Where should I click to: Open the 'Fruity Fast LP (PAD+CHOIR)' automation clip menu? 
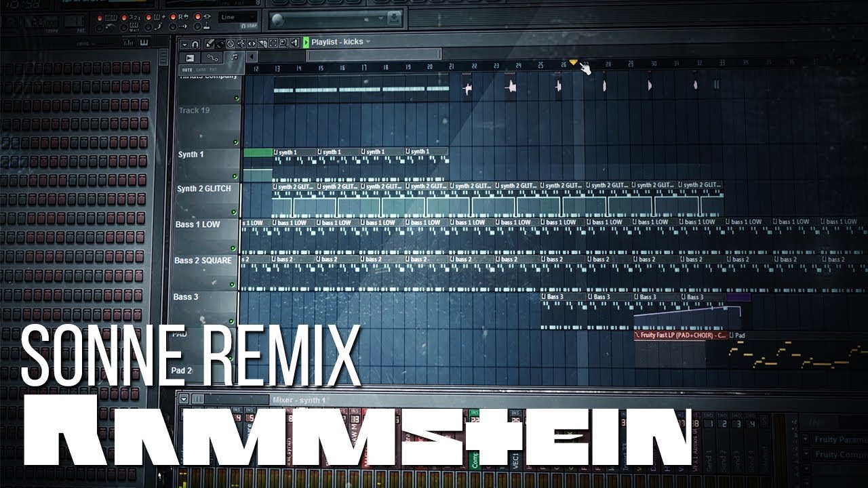click(637, 335)
